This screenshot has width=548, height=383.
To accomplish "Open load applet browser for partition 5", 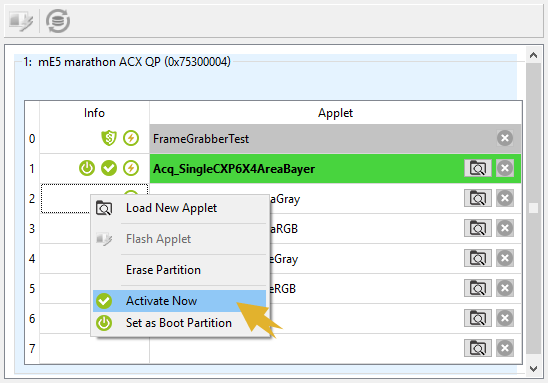I will point(477,288).
